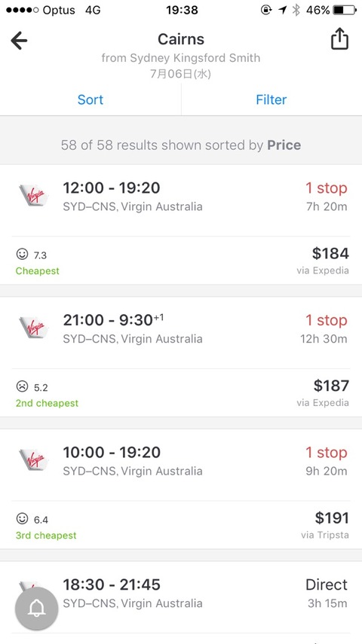Open the Filter options
This screenshot has width=362, height=644.
tap(271, 99)
